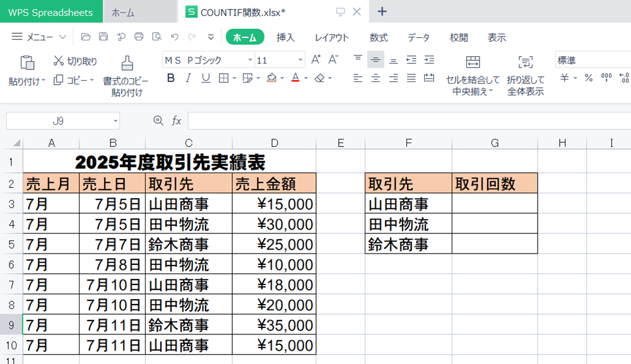This screenshot has width=631, height=364.
Task: Click the formula bar input field
Action: 410,120
